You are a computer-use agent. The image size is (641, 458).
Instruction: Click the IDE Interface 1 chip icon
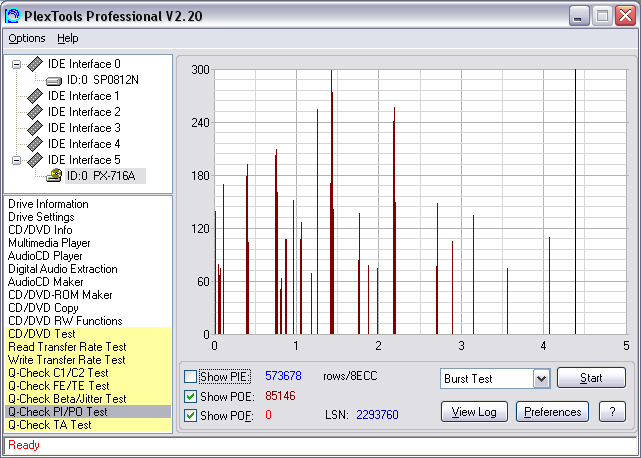pyautogui.click(x=35, y=96)
